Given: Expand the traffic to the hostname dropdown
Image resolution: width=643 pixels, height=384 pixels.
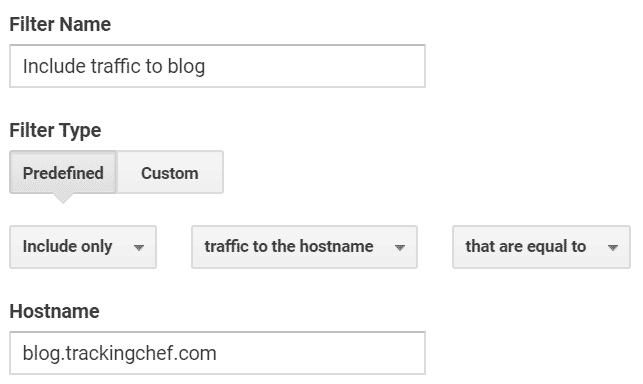Looking at the screenshot, I should (x=304, y=247).
